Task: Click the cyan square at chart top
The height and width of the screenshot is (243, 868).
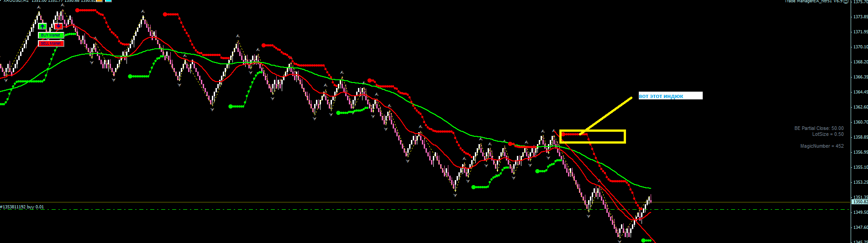Action: 108,1
